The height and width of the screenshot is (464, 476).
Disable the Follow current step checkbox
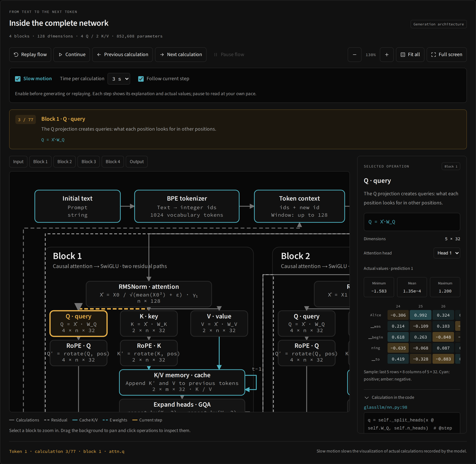click(x=141, y=79)
